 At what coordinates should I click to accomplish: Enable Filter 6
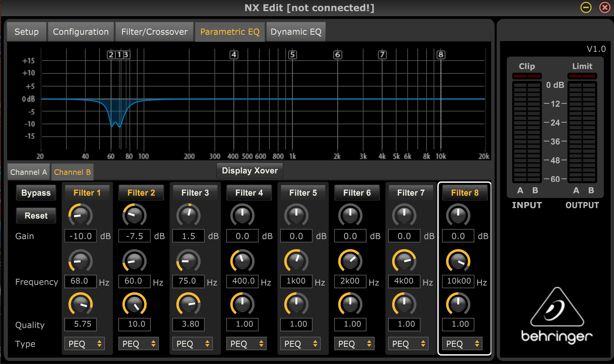pos(357,193)
